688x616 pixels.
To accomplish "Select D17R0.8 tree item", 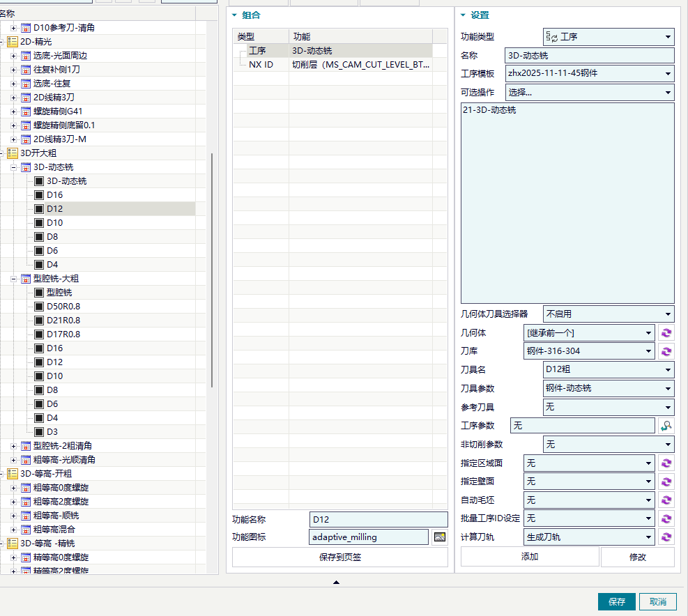I will (63, 334).
